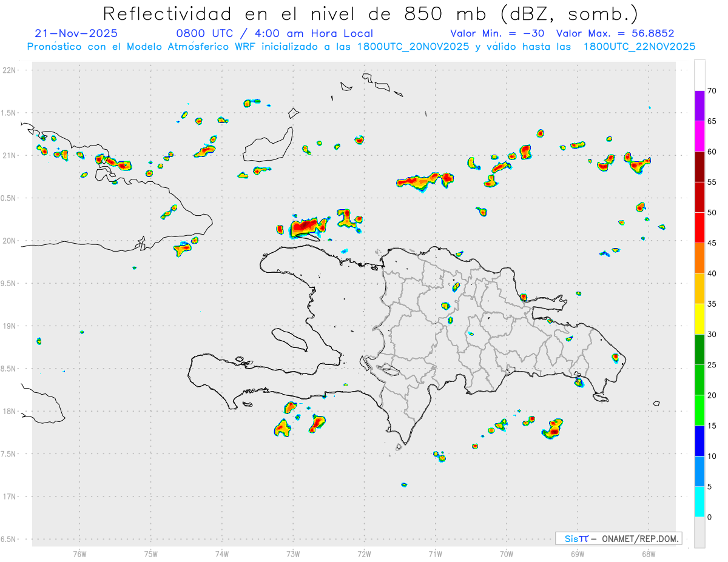This screenshot has width=728, height=562.
Task: Select the cyan 0–5 dBZ colorbar segment
Action: (699, 502)
